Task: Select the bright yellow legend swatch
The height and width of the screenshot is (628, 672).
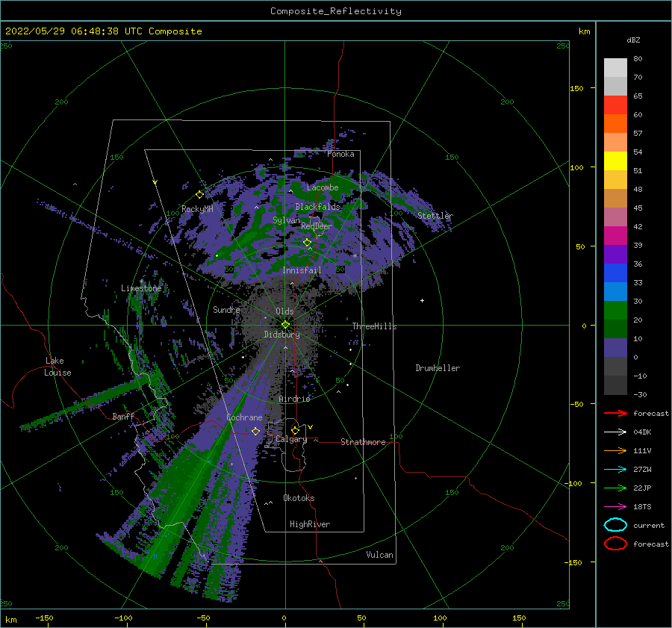Action: coord(615,161)
